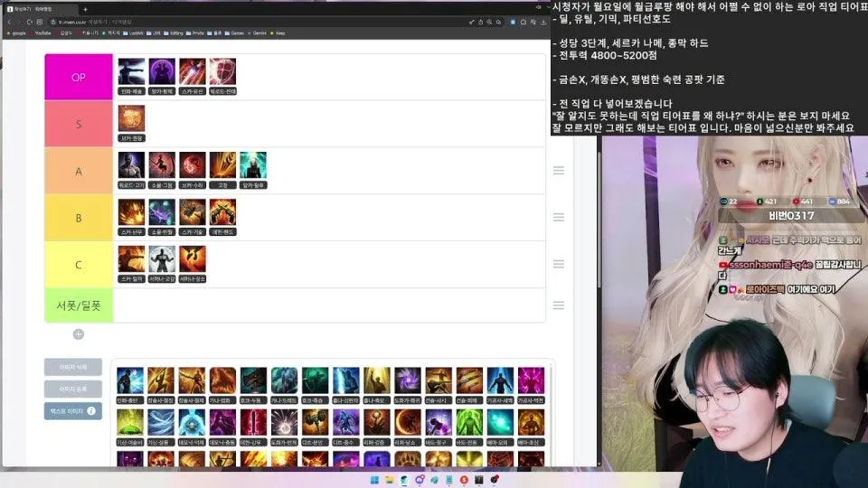Click the 텍스트 이미지 button

[x=73, y=411]
